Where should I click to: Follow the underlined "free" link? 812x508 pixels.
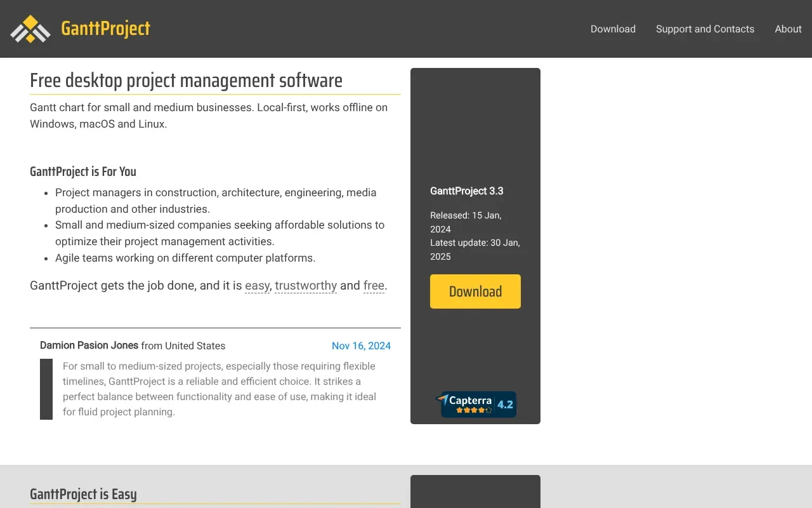point(374,286)
